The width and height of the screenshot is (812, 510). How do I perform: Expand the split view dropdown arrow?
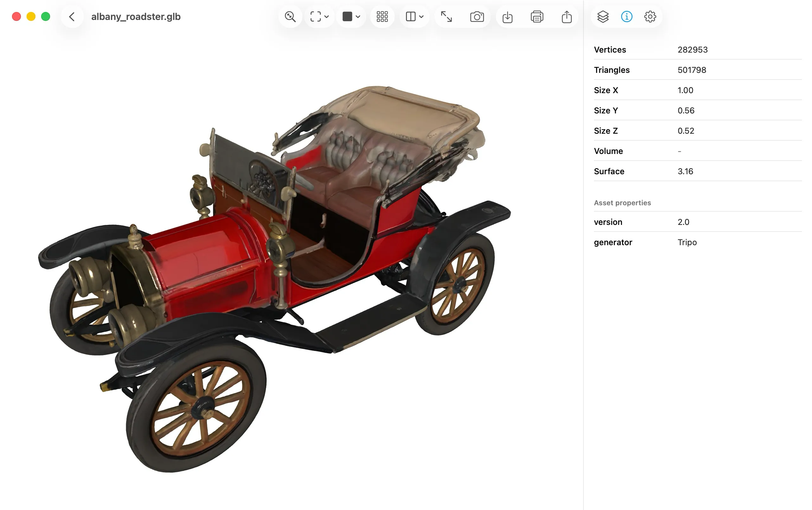[422, 16]
